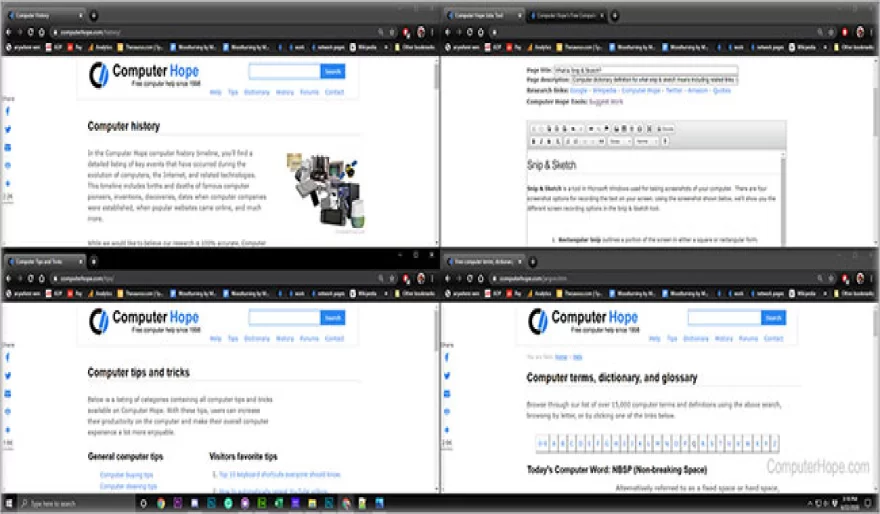Open Cortana from the taskbar
The image size is (880, 514).
point(143,503)
